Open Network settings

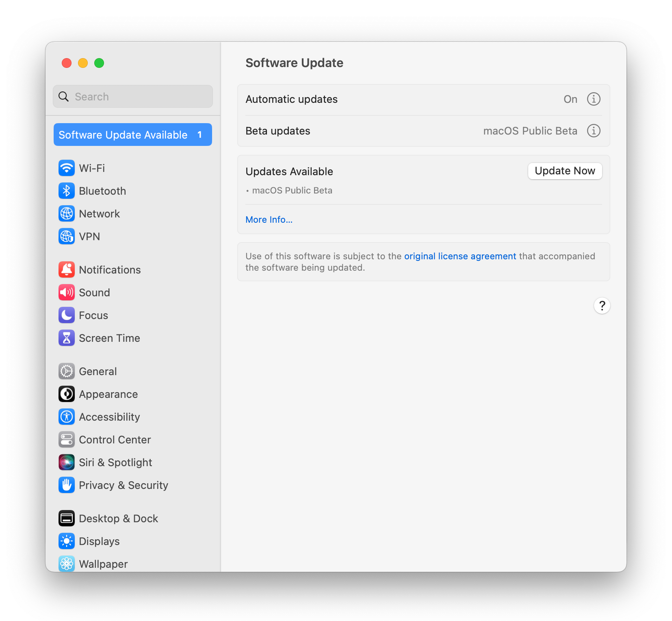point(99,213)
